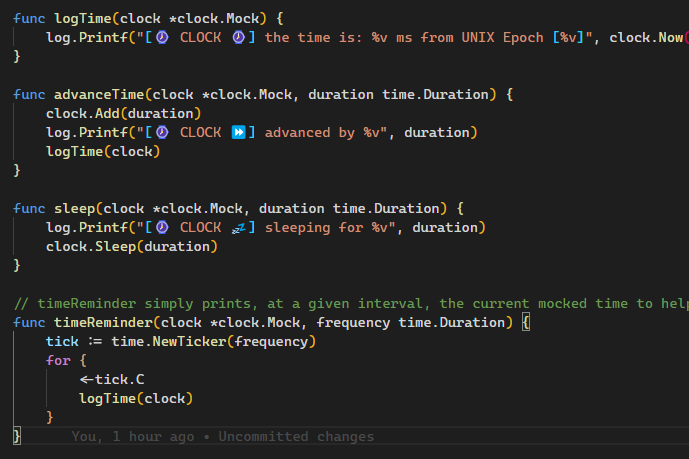Click clock.Now at the end of the first Printf line

[646, 38]
